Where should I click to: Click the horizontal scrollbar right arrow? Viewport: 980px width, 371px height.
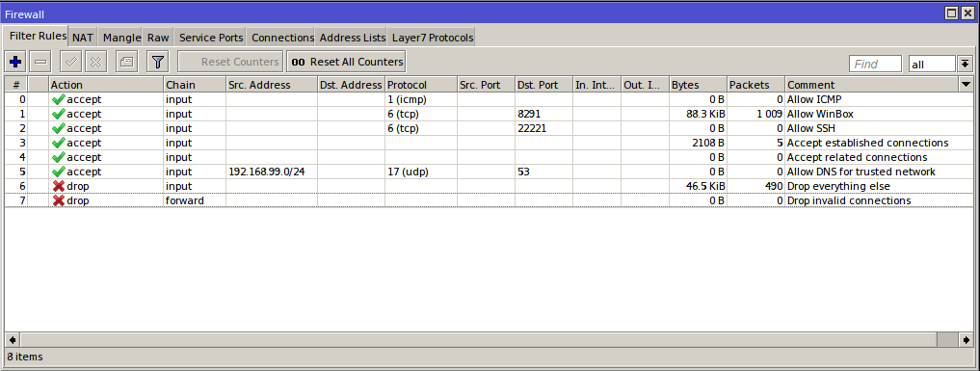coord(967,340)
